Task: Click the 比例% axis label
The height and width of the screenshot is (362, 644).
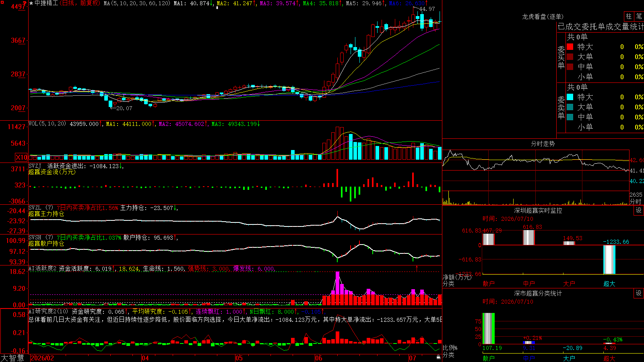Action: (450, 348)
